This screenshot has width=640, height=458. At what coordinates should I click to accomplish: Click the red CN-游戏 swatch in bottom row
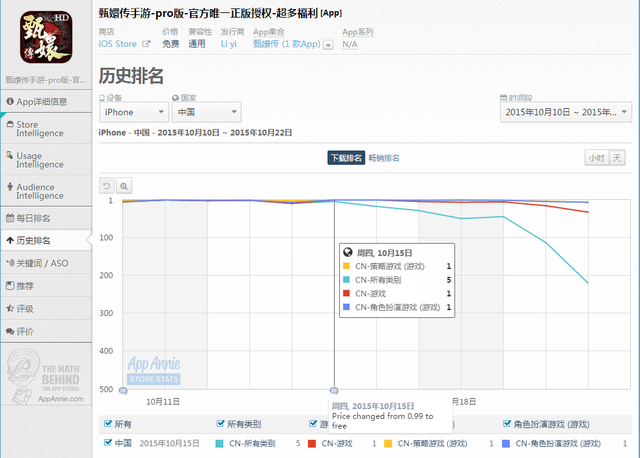[x=312, y=444]
